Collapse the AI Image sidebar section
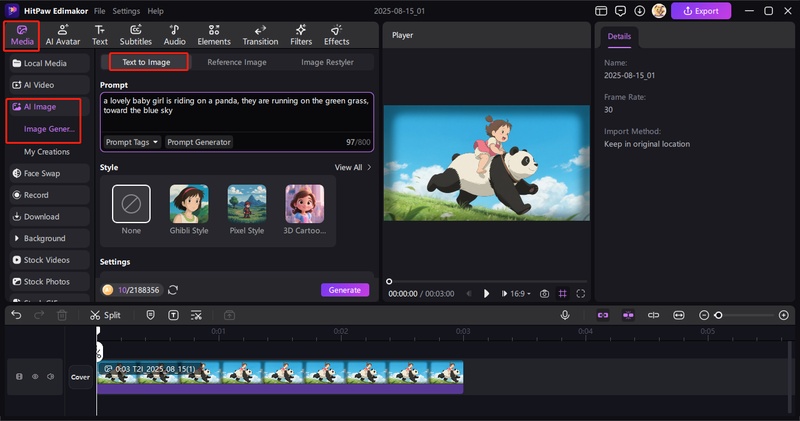 (49, 107)
